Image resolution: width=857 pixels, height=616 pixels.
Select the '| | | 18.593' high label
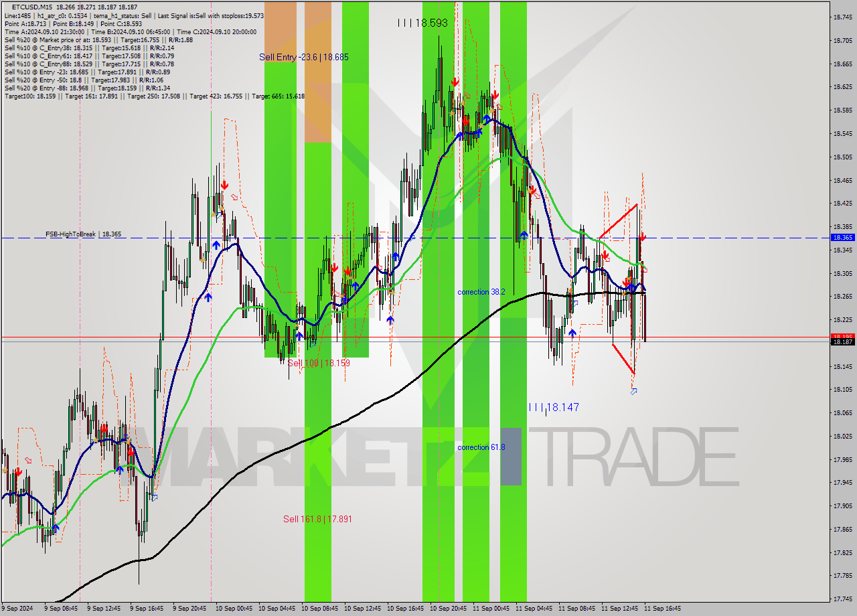pos(422,23)
